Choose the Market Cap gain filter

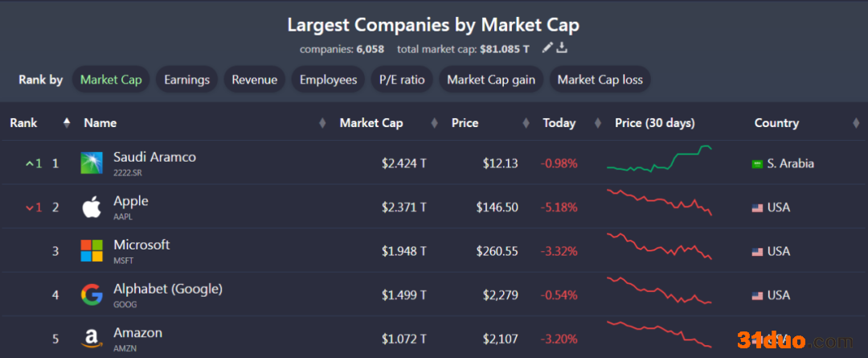click(x=491, y=80)
